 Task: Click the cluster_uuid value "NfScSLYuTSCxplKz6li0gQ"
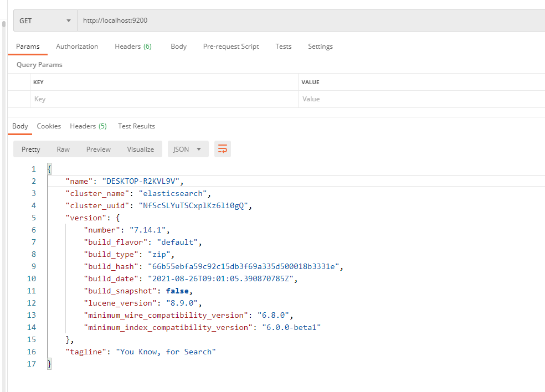193,206
